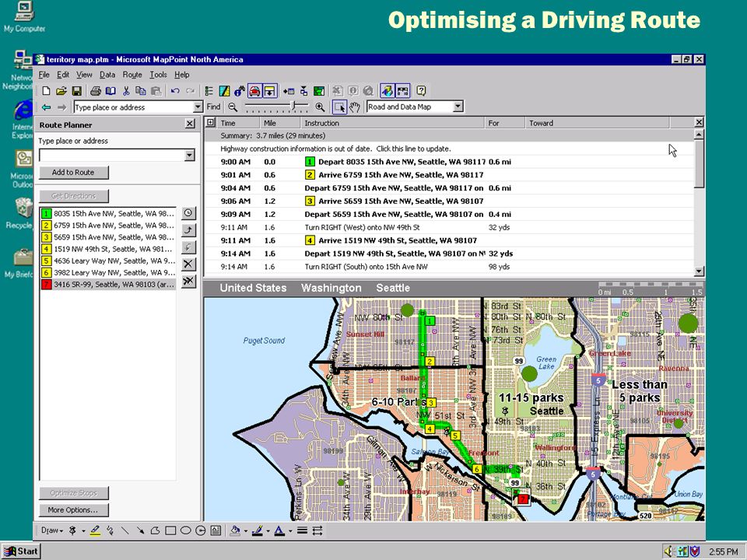Viewport: 747px width, 560px height.
Task: Toggle the Legend and Overview pane icon
Action: tap(209, 91)
